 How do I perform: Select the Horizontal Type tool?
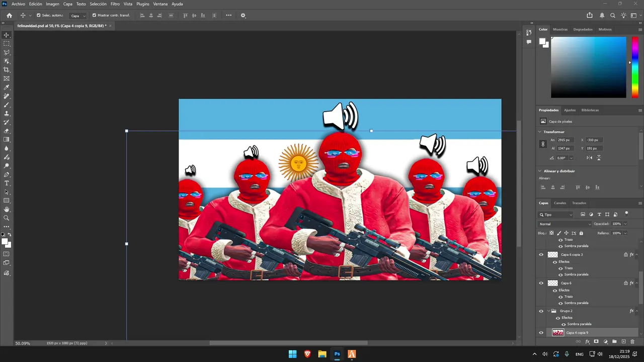(7, 183)
